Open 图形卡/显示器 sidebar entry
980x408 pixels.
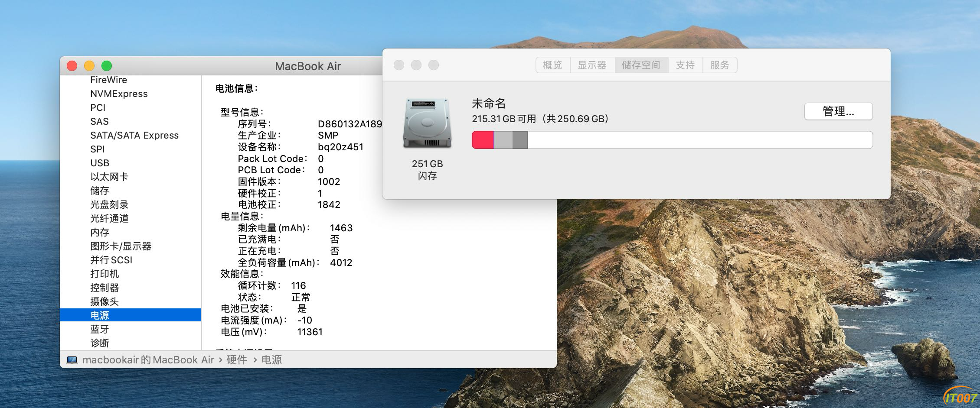121,246
